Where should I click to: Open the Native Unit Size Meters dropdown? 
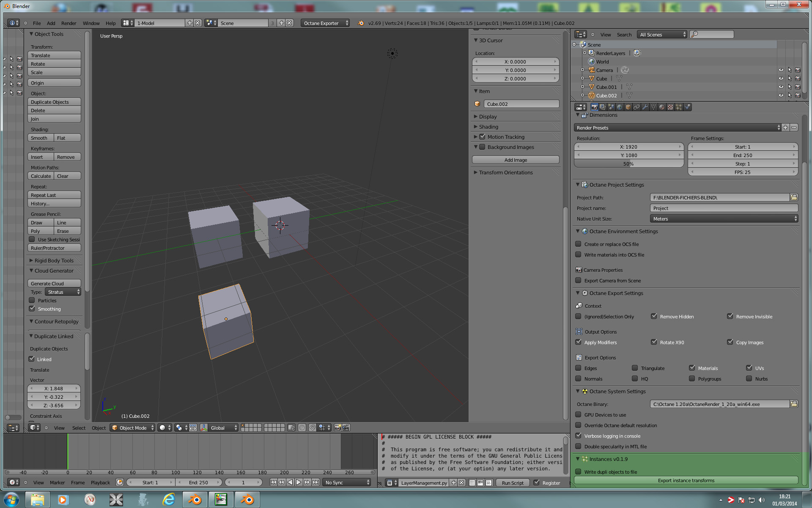(724, 219)
